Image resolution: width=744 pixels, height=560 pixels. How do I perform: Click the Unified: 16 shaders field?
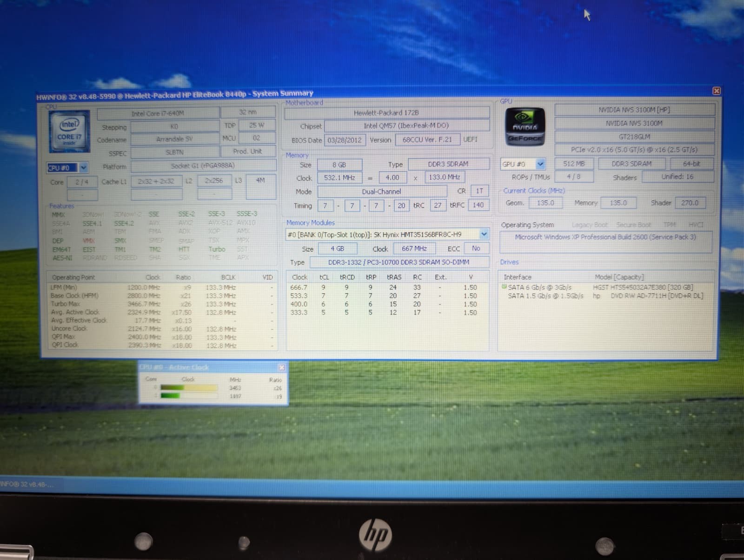pyautogui.click(x=678, y=177)
